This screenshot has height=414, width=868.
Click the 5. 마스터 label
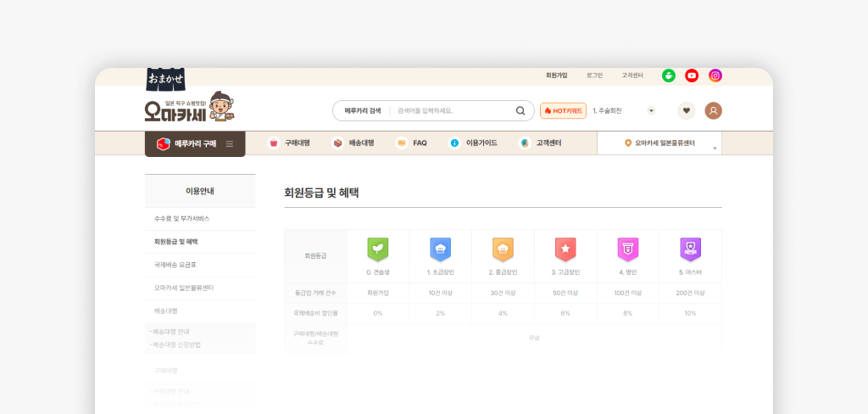click(x=690, y=272)
